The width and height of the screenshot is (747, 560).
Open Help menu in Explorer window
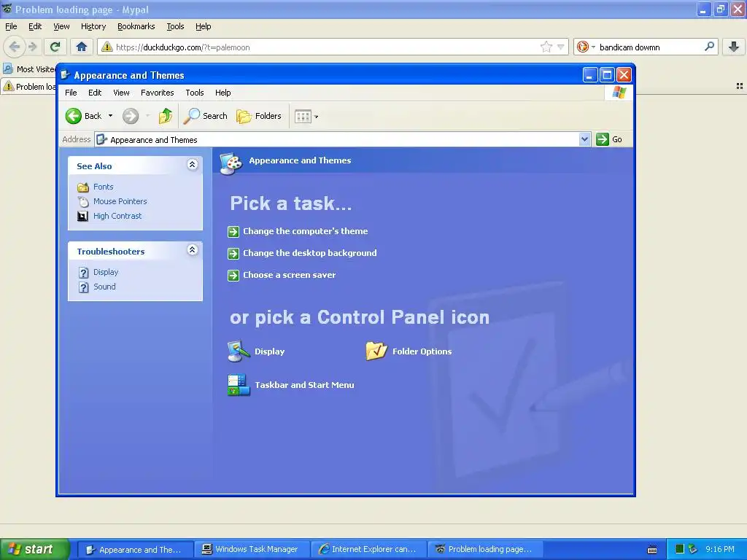(x=222, y=93)
